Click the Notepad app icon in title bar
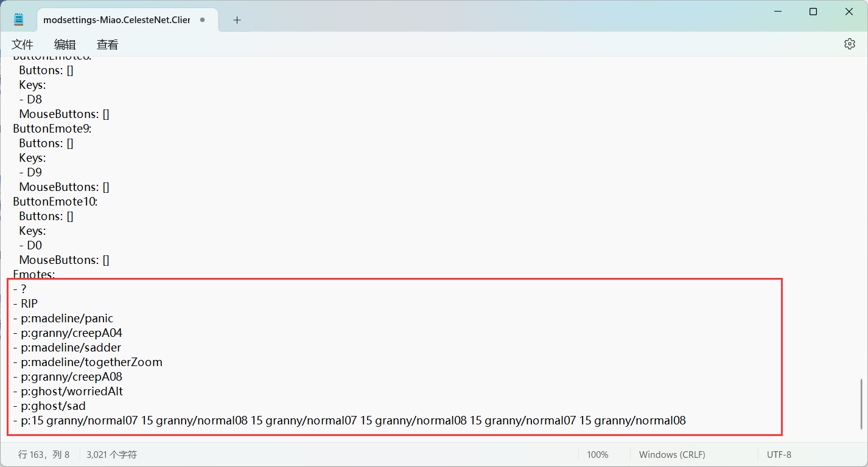Image resolution: width=868 pixels, height=467 pixels. (18, 20)
